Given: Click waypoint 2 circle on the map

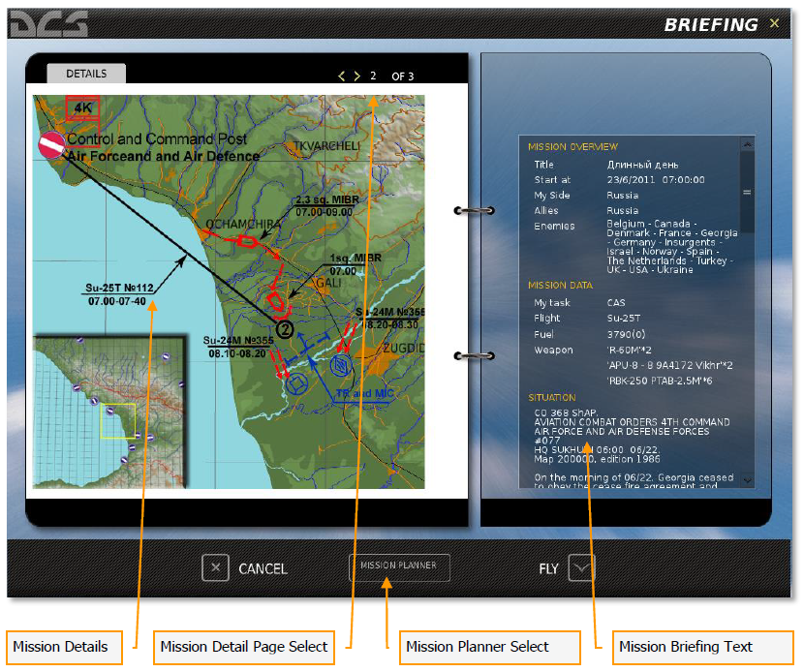Looking at the screenshot, I should point(285,329).
